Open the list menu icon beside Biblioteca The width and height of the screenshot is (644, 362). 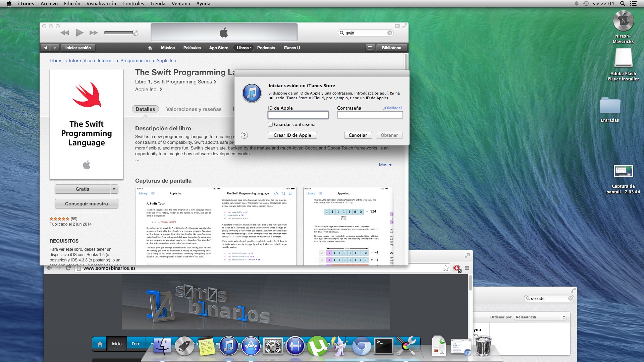tap(370, 48)
